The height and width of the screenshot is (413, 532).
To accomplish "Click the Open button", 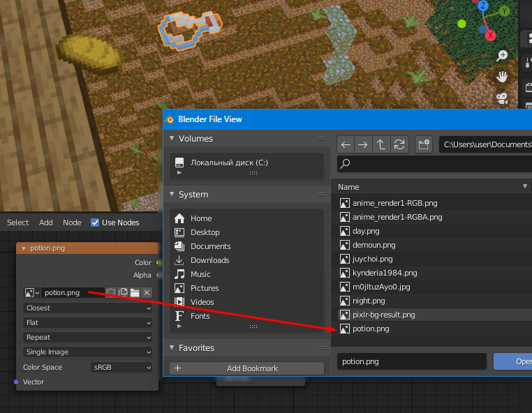I will pyautogui.click(x=512, y=361).
